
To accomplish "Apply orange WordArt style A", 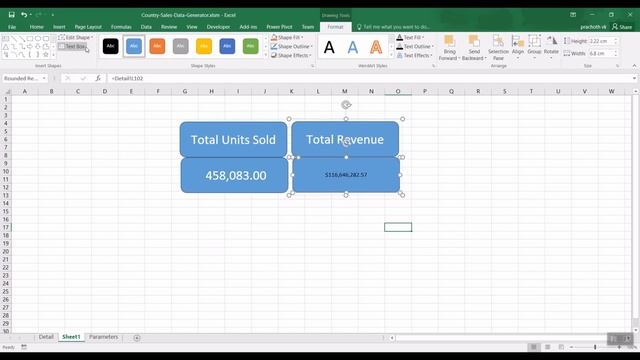I will click(376, 47).
